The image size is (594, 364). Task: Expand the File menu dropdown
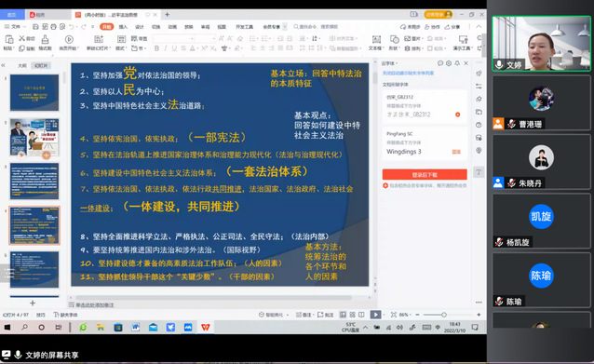(x=16, y=26)
